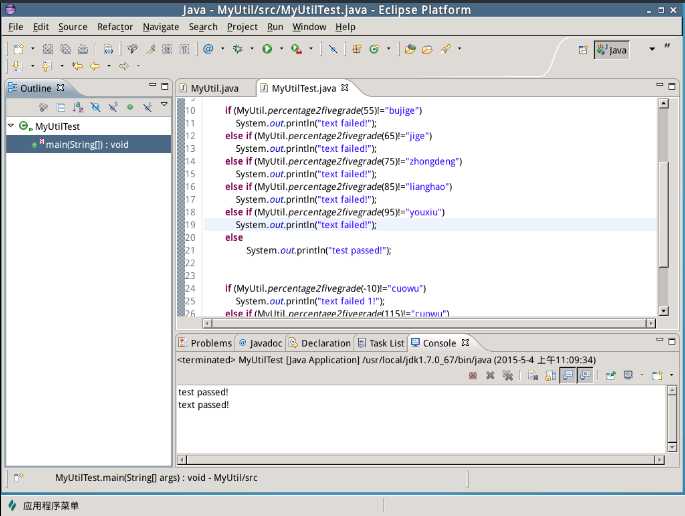The image size is (685, 516).
Task: Click the editor horizontal scrollbar
Action: [429, 323]
